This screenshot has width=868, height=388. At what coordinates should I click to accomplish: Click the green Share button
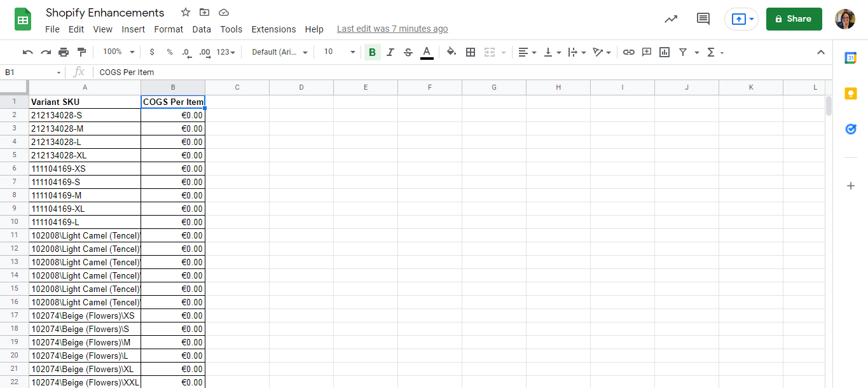pyautogui.click(x=794, y=19)
